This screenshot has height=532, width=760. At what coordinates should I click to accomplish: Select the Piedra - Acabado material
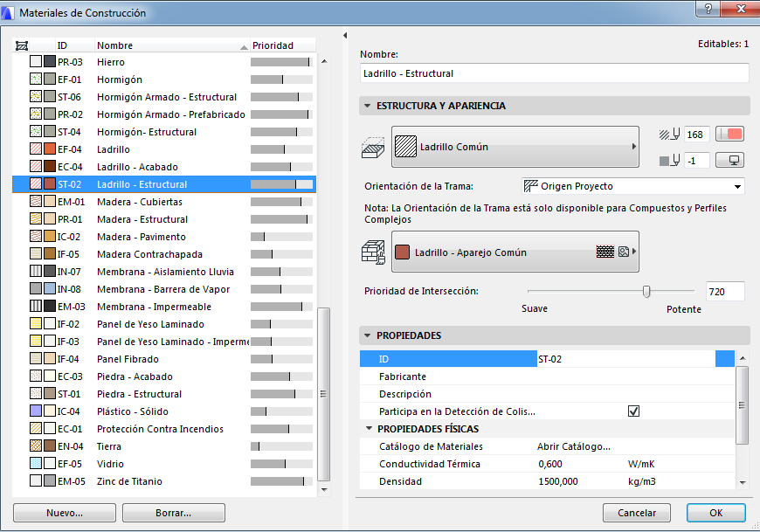click(164, 376)
